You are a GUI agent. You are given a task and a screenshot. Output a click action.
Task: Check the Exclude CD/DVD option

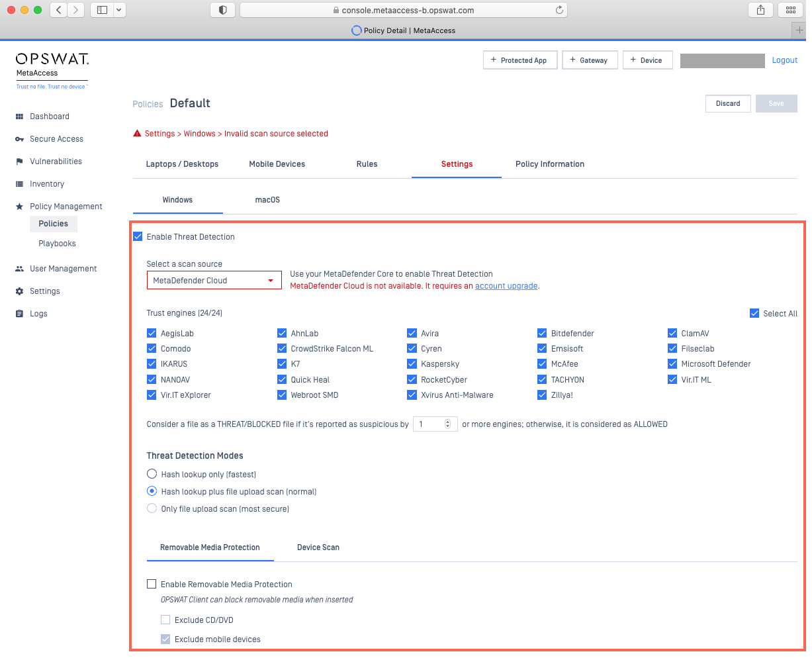tap(165, 620)
